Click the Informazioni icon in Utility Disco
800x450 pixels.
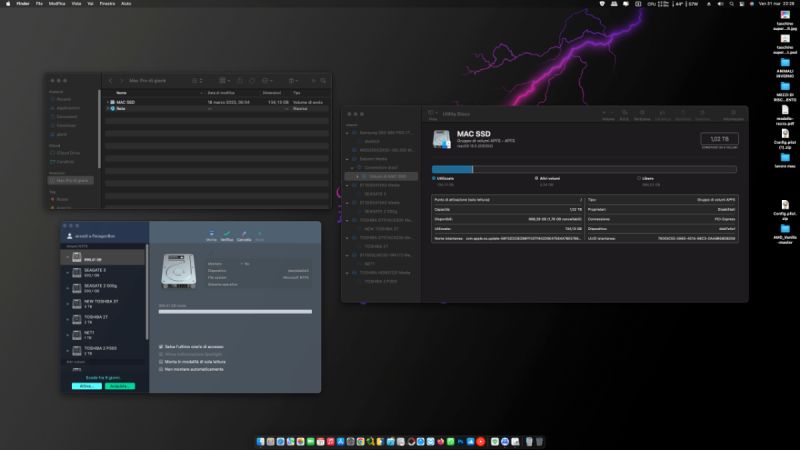733,113
